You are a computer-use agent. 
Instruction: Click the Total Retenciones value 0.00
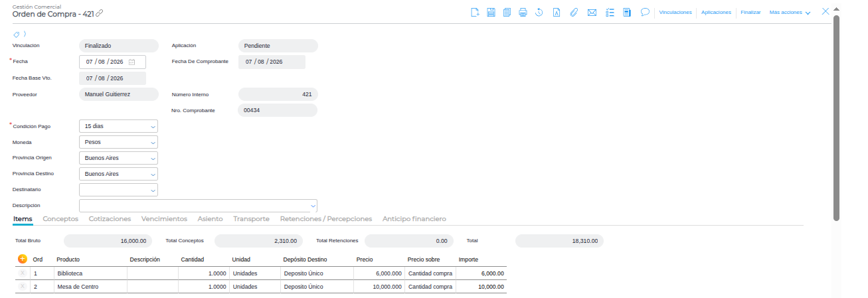[x=409, y=241]
